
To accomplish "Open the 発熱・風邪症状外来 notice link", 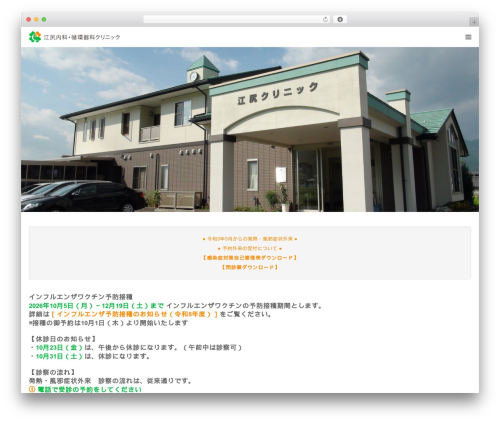I will [250, 239].
